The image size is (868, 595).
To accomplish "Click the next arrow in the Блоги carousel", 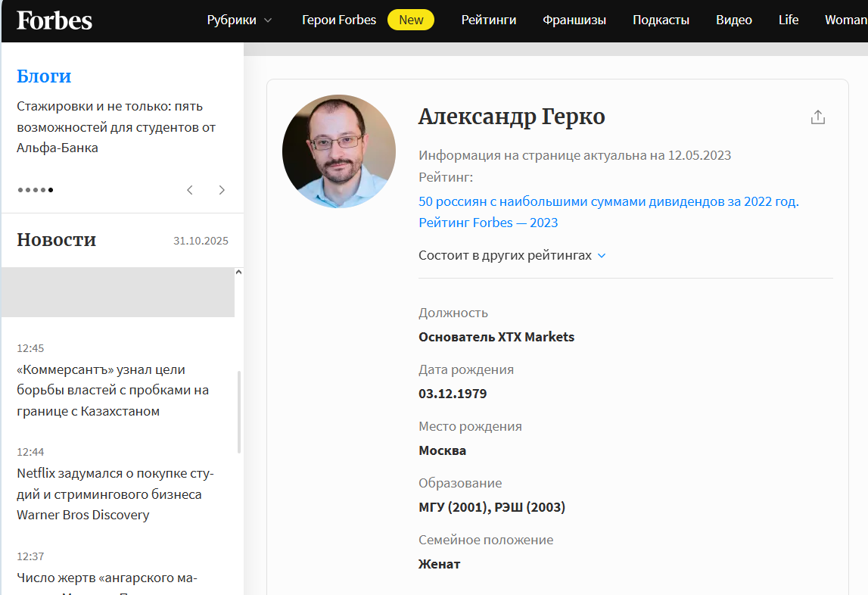I will click(221, 190).
